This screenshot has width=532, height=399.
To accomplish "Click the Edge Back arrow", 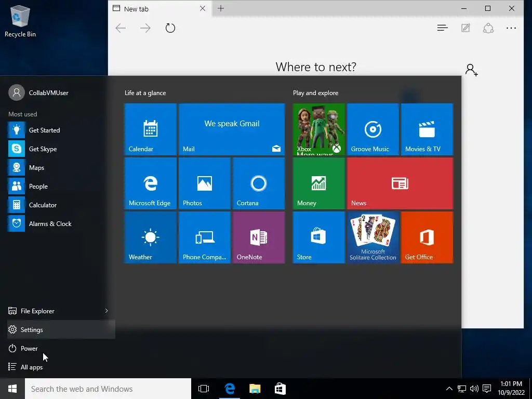I will [121, 28].
